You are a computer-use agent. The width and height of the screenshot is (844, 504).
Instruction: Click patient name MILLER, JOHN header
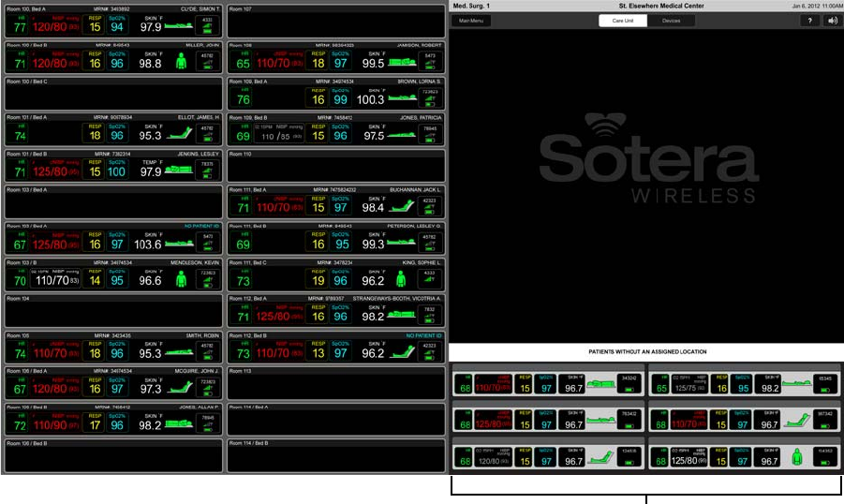pos(202,45)
